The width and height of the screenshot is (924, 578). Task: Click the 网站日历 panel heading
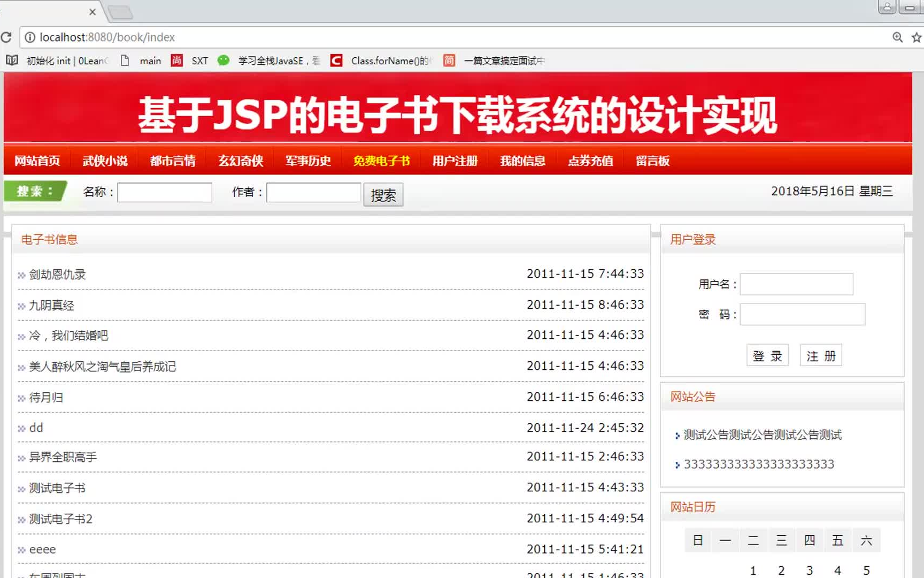point(693,507)
